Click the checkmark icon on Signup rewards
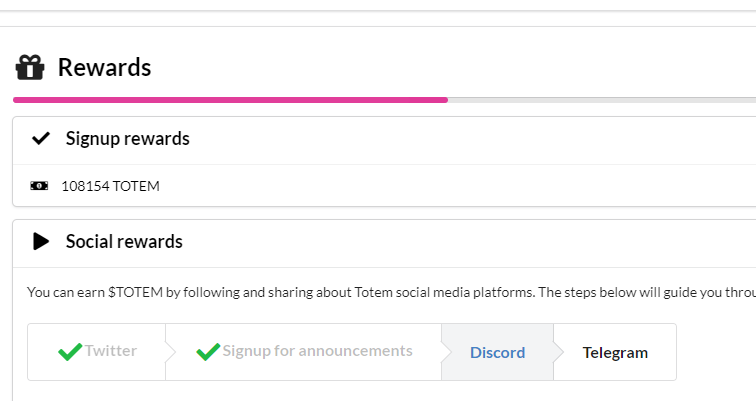This screenshot has height=401, width=756. (x=41, y=139)
